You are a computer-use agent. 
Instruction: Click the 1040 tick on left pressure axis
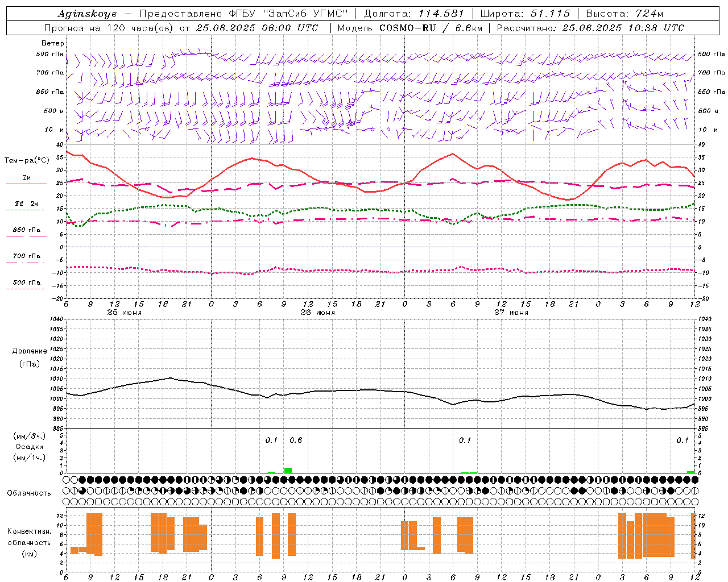(x=56, y=319)
